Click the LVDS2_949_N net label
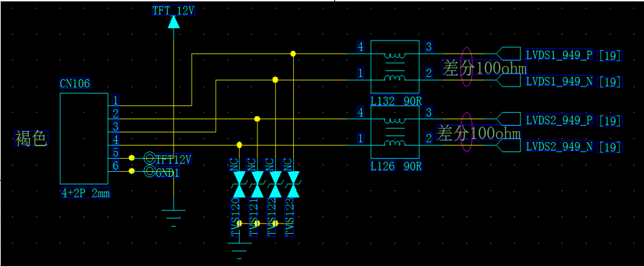This screenshot has height=266, width=644. click(x=560, y=146)
